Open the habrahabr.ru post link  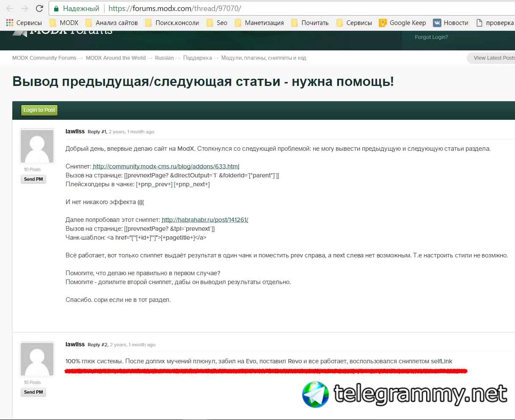coord(205,220)
